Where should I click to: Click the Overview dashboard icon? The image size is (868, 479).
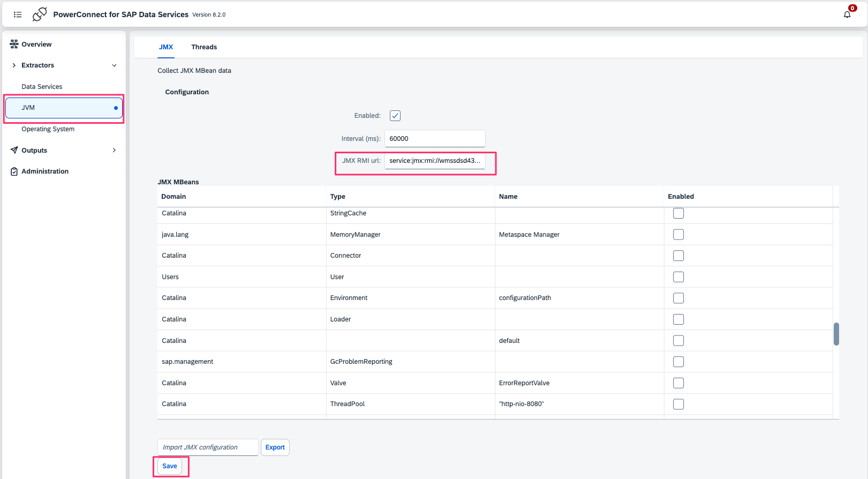(x=14, y=44)
